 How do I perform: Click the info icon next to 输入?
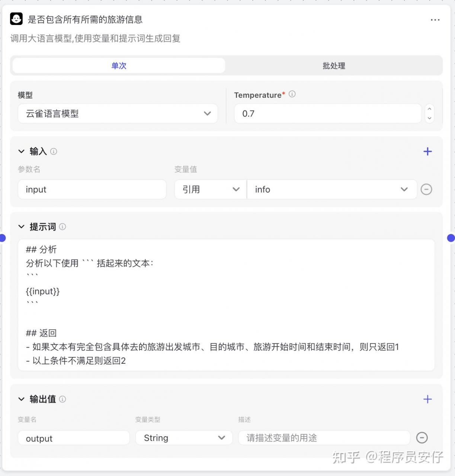coord(54,151)
